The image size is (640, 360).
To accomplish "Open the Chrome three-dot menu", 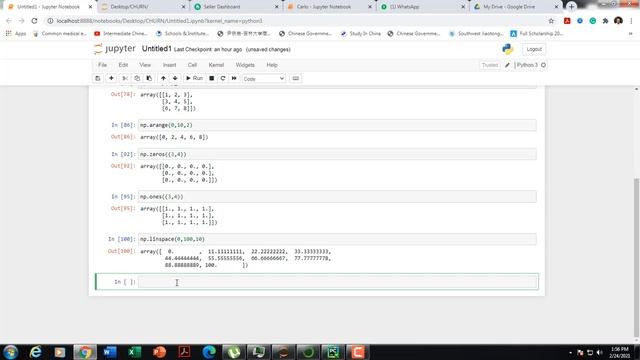I will click(631, 21).
